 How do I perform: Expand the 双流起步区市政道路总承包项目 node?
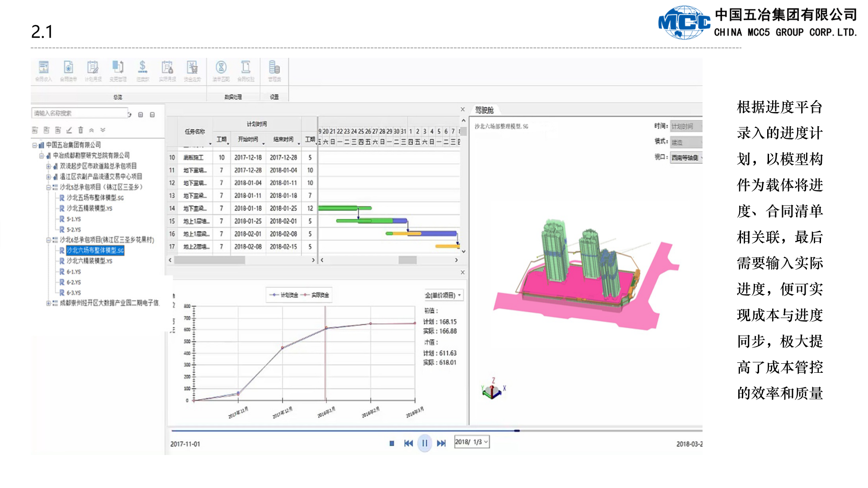pyautogui.click(x=48, y=166)
